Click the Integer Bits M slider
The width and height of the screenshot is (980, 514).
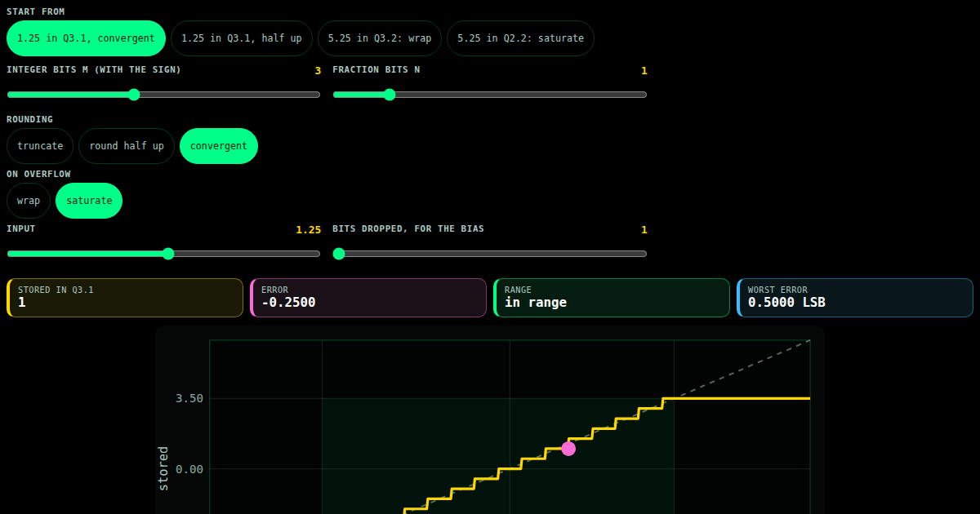coord(163,95)
